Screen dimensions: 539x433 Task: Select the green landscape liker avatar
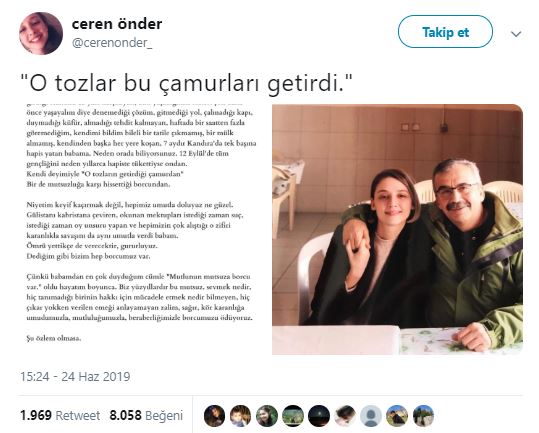point(293,416)
